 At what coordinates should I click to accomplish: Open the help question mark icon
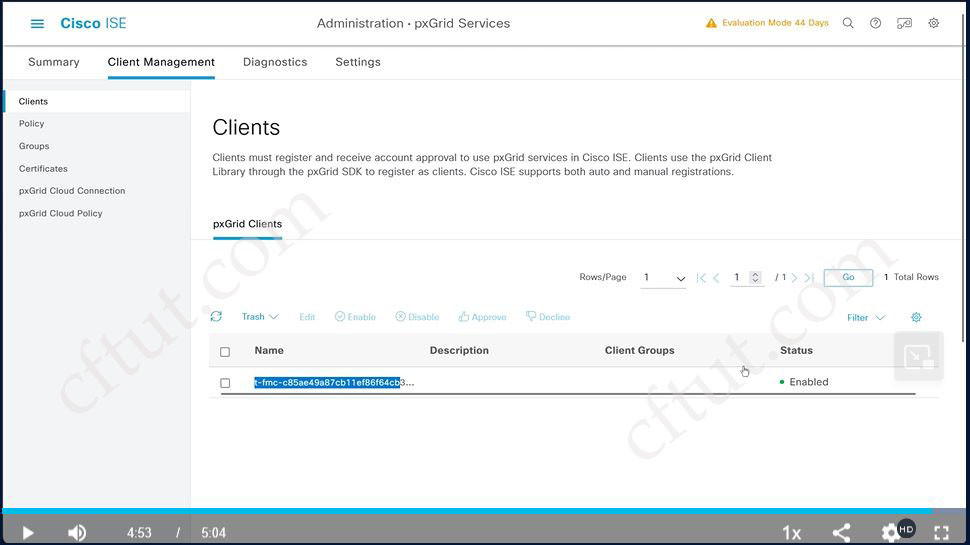coord(876,23)
